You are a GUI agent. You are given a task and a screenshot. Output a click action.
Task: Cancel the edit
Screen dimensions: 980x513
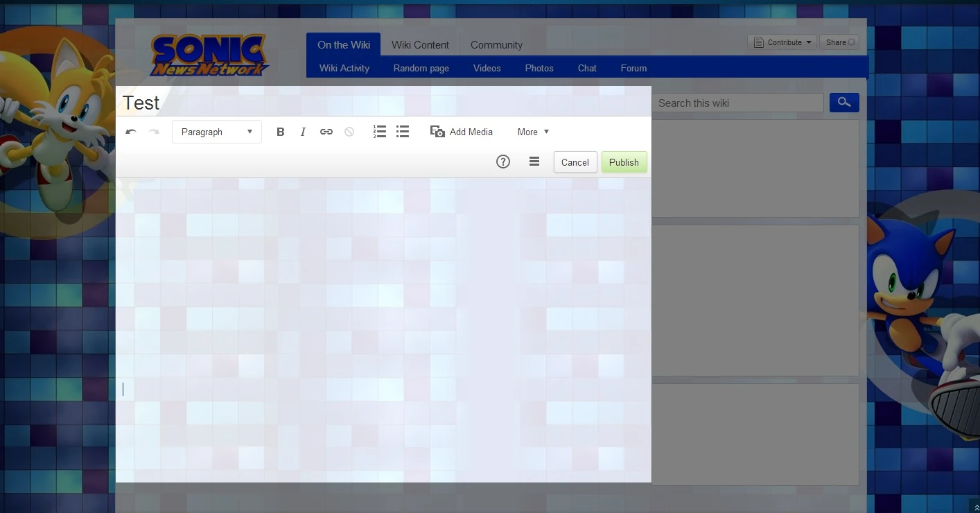575,162
